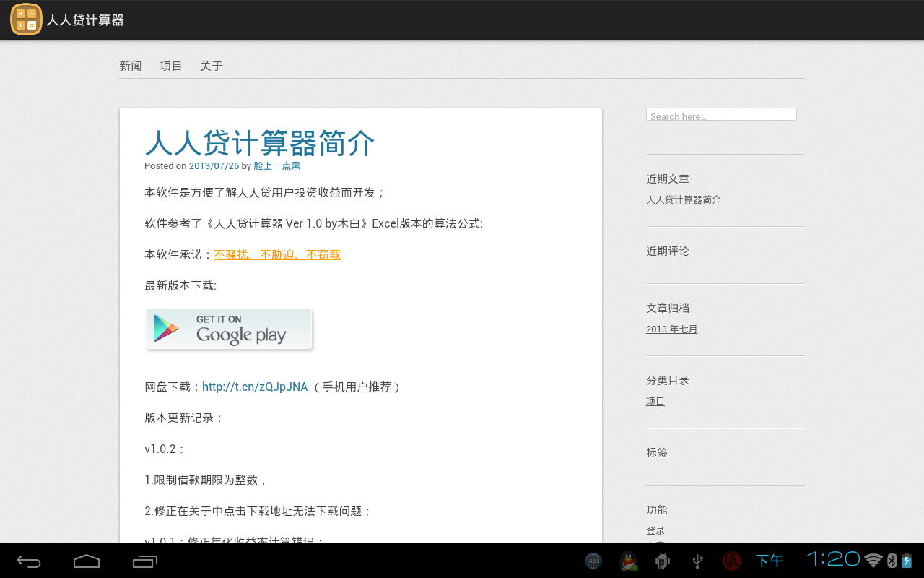Select the v1.0.2 version heading text
Screen dimensions: 924x578
pos(165,449)
